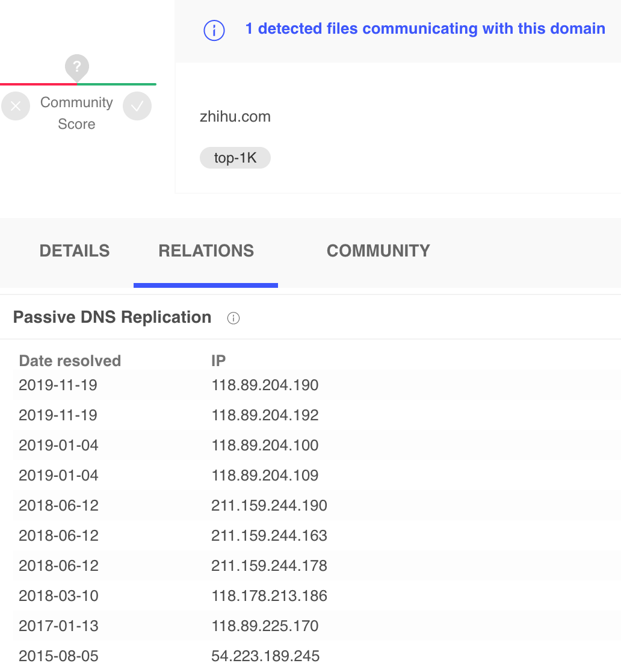
Task: Click the zhihu.com domain name
Action: [235, 117]
